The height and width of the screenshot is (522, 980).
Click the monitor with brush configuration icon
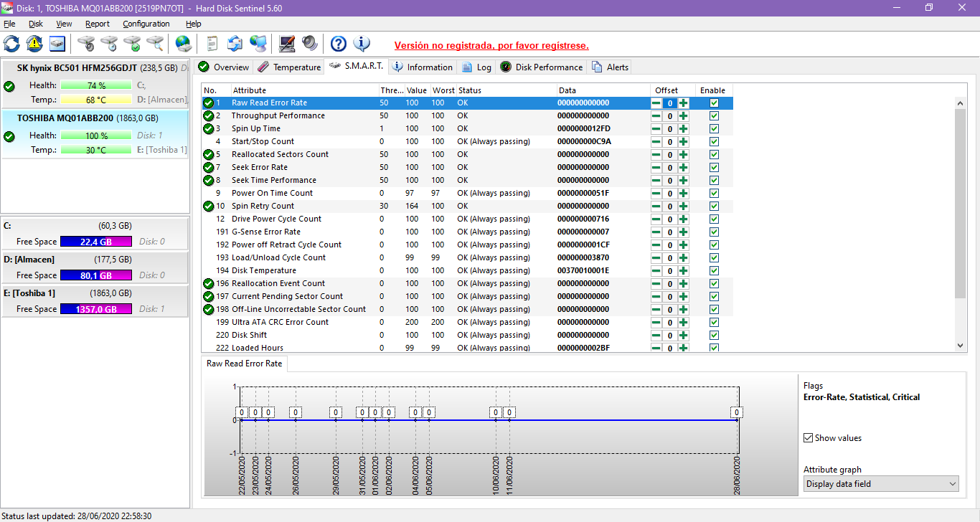[286, 44]
